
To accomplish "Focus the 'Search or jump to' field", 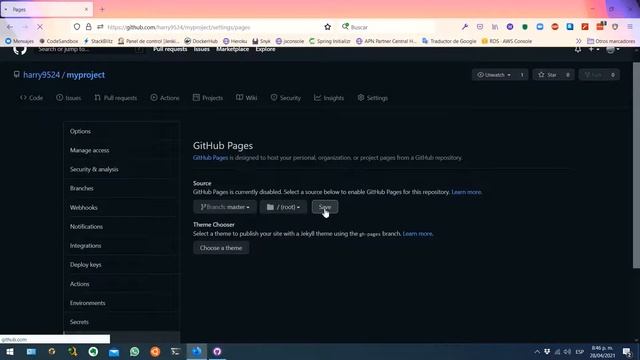I will [x=90, y=49].
